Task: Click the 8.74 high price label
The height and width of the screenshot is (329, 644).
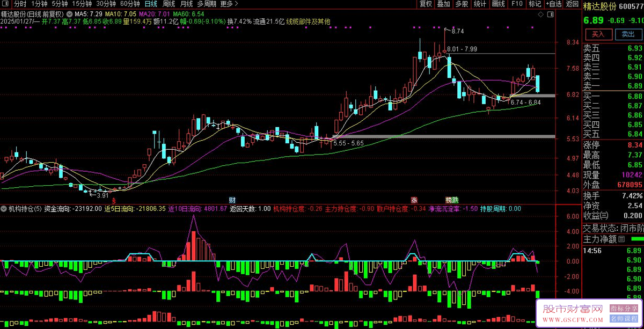Action: (457, 32)
